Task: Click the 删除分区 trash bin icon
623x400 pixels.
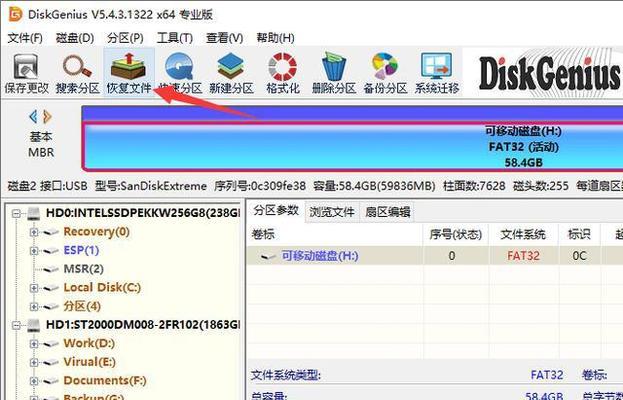Action: click(334, 74)
